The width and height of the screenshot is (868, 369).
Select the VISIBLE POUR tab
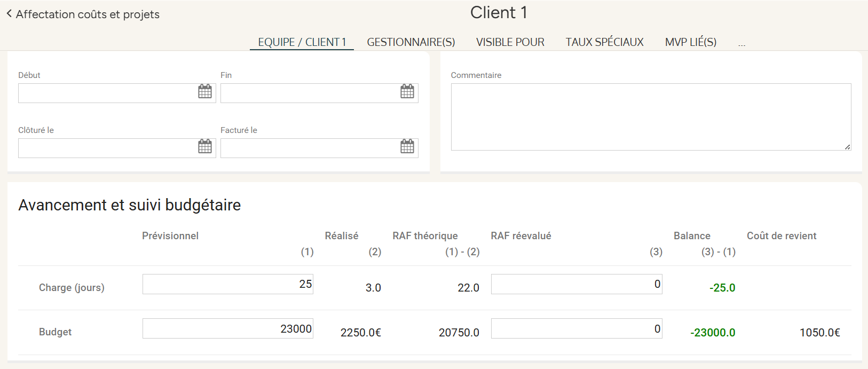[510, 42]
